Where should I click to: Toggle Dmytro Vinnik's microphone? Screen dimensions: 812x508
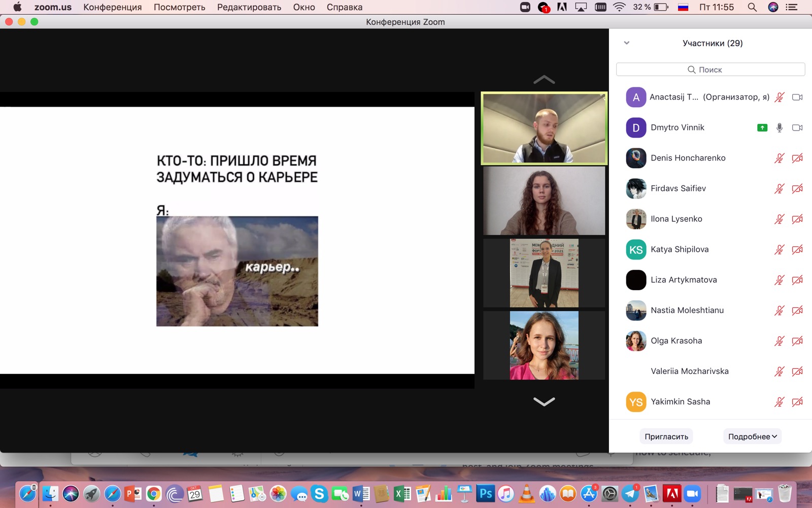780,128
